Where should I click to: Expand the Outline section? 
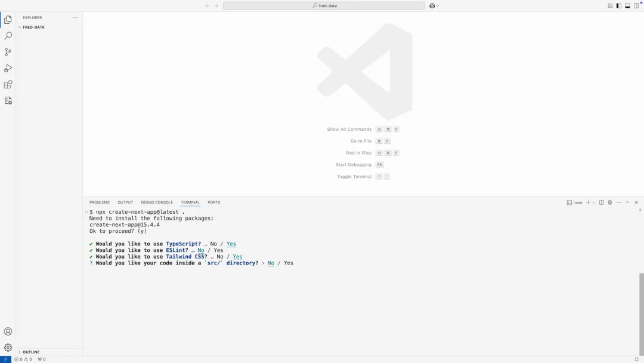click(30, 352)
